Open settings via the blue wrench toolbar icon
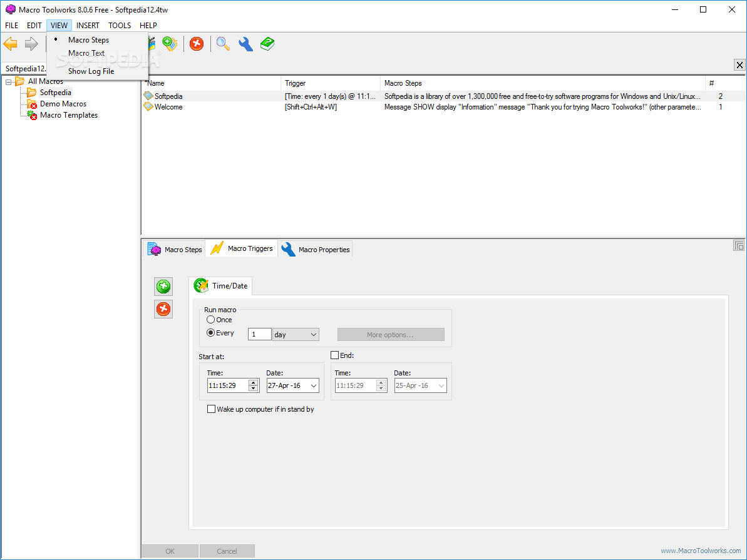 coord(245,44)
